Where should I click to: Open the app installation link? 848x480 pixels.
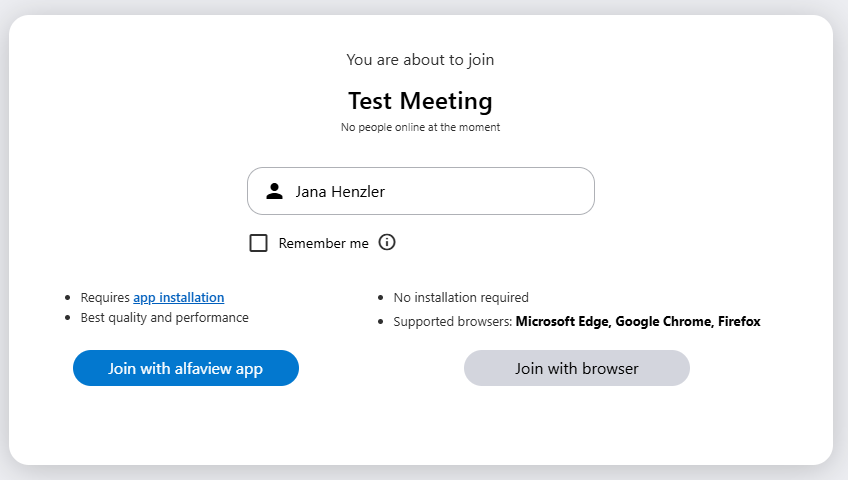pos(178,297)
